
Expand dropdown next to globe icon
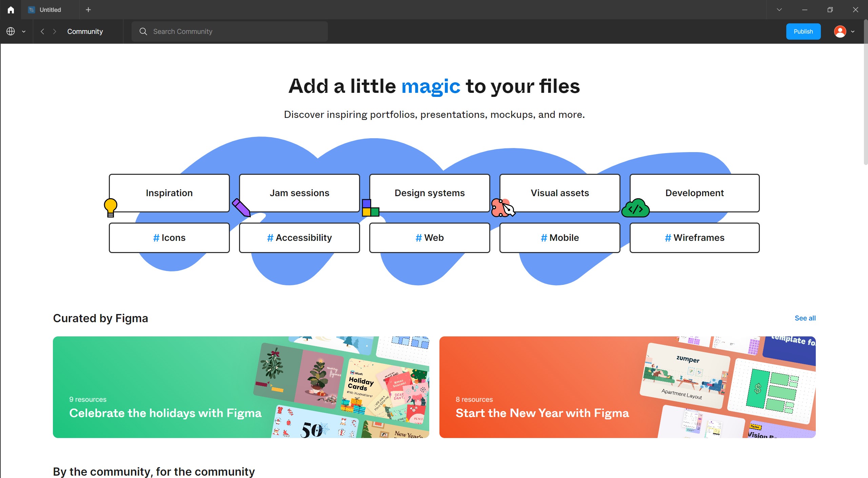(24, 32)
